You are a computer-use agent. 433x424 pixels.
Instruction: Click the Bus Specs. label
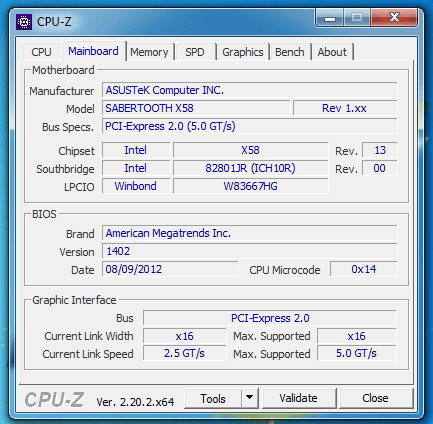(x=68, y=128)
